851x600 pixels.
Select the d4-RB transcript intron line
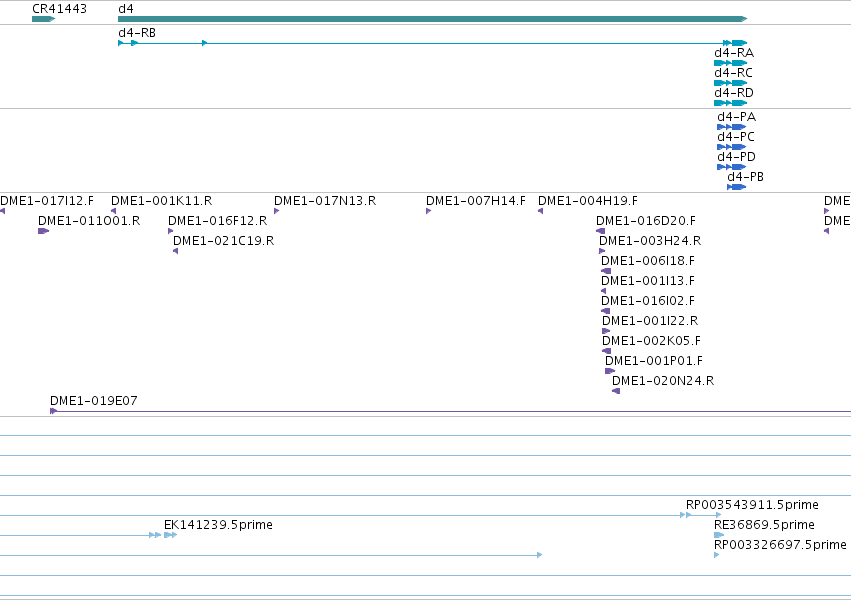(x=433, y=43)
